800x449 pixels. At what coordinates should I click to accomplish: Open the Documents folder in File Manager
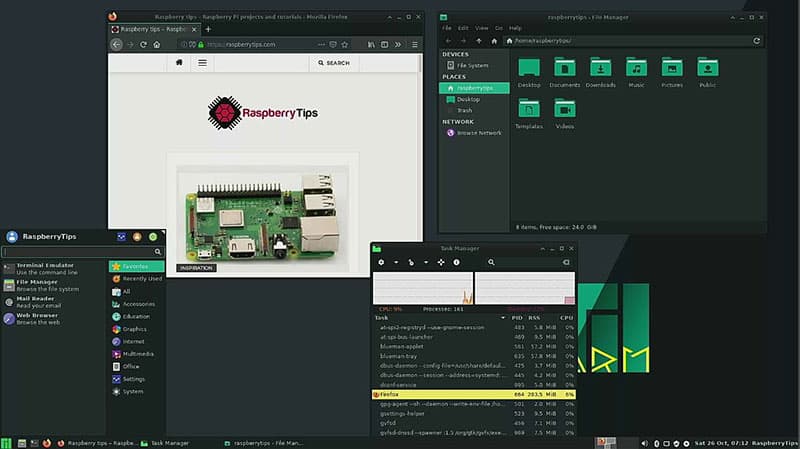(564, 72)
